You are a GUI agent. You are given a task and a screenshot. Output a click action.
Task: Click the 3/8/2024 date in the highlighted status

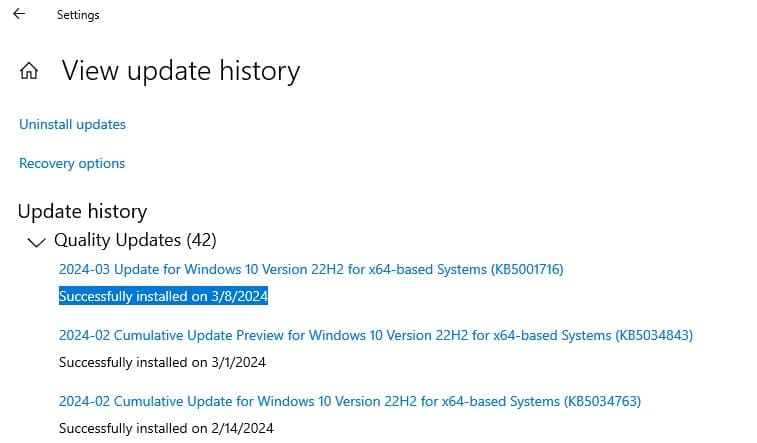click(239, 296)
